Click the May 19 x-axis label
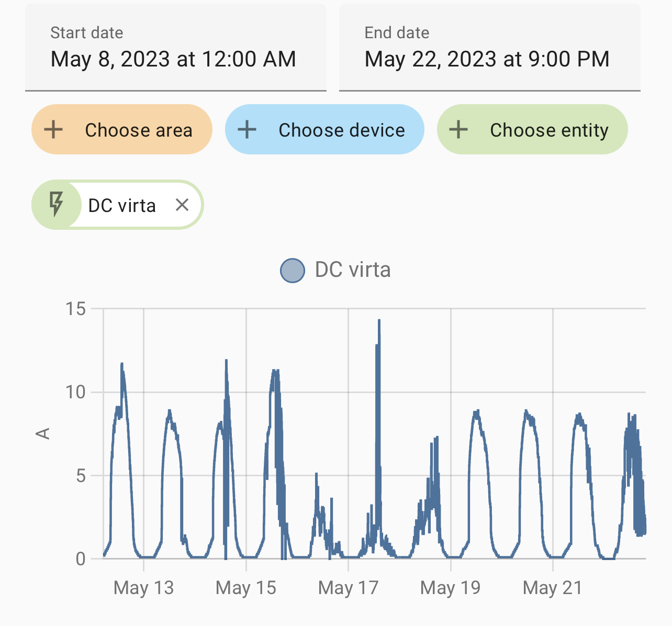This screenshot has width=672, height=626. [x=451, y=588]
